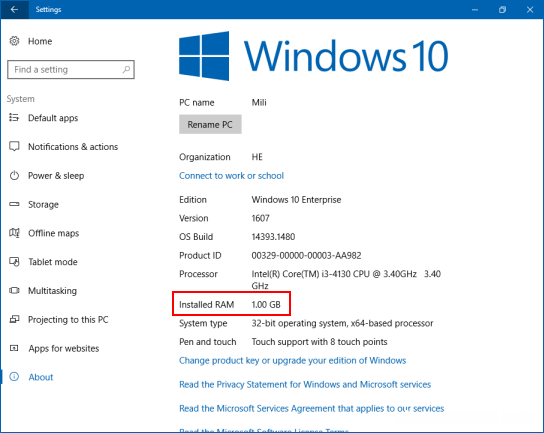This screenshot has width=544, height=433.
Task: Click Change product key or upgrade link
Action: (x=292, y=360)
